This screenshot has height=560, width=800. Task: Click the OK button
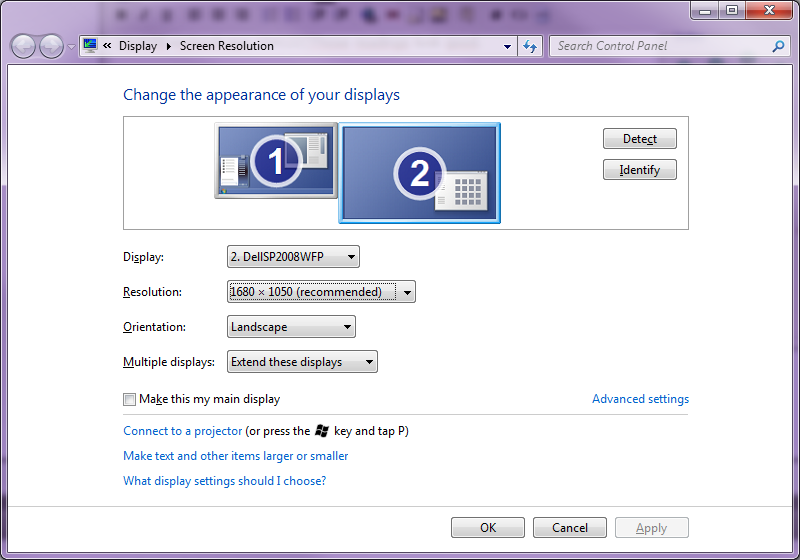(x=488, y=527)
